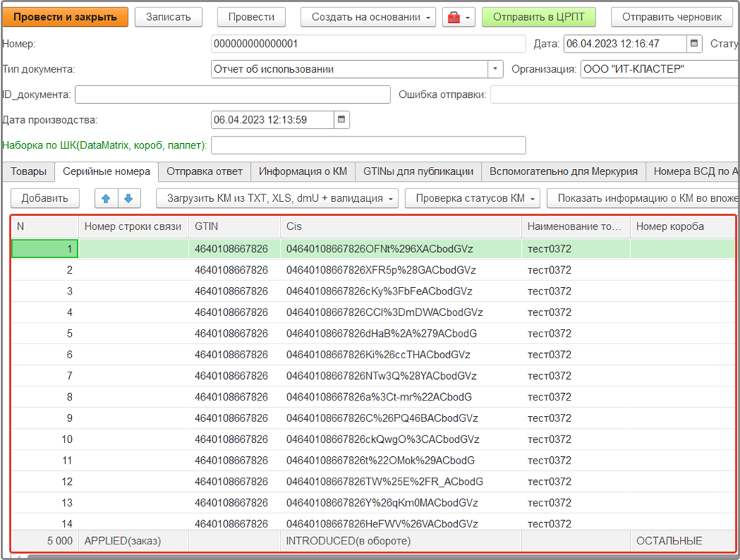This screenshot has width=740, height=560.
Task: Move row down with blue down arrow
Action: point(128,199)
